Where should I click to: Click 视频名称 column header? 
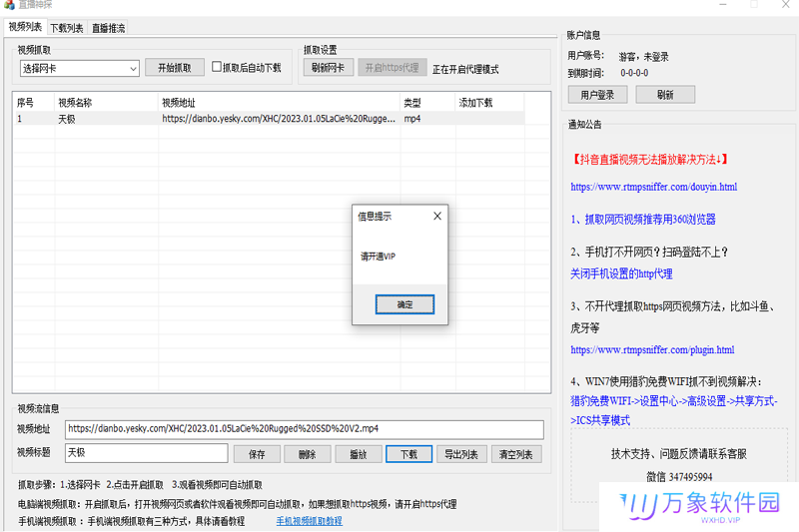(106, 103)
